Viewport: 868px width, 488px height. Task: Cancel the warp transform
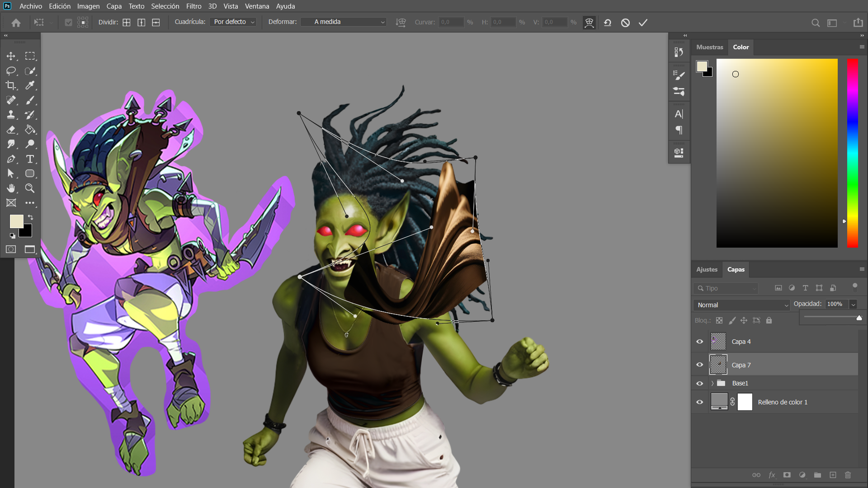625,22
